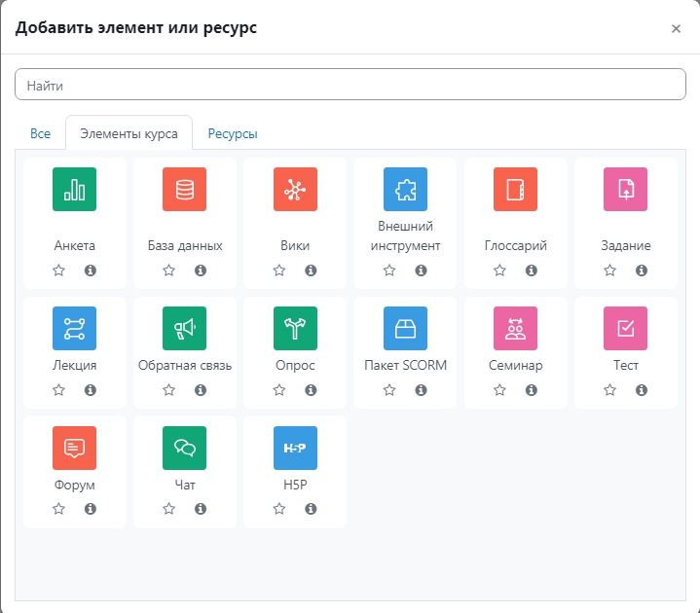Switch to the Все tab
This screenshot has width=700, height=613.
click(40, 133)
